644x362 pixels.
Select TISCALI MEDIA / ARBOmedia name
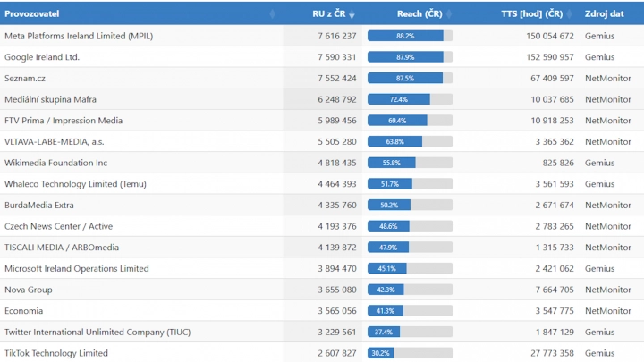click(x=62, y=247)
